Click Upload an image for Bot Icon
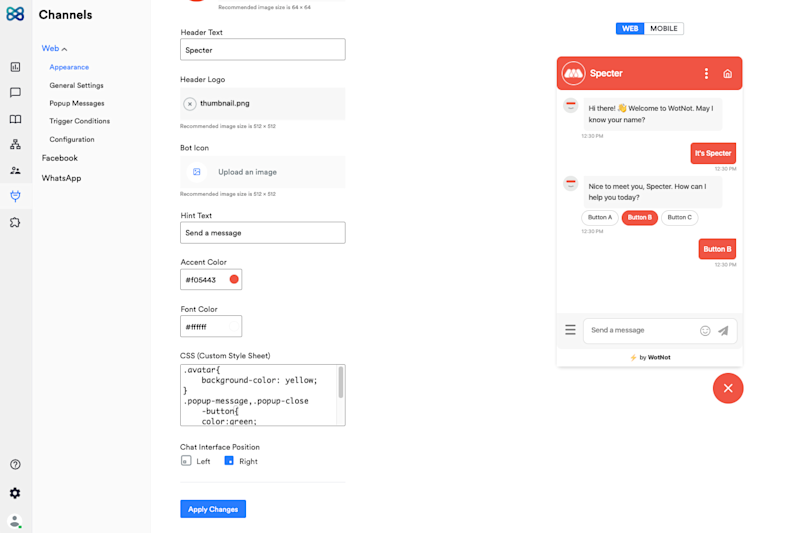Viewport: 800px width, 533px height. [x=247, y=172]
